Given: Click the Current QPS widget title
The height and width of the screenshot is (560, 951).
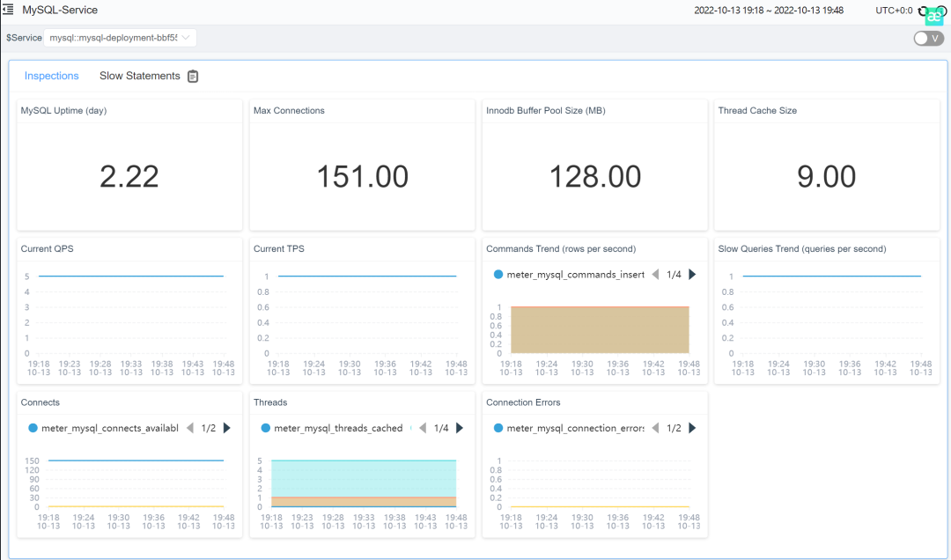Looking at the screenshot, I should coord(48,249).
